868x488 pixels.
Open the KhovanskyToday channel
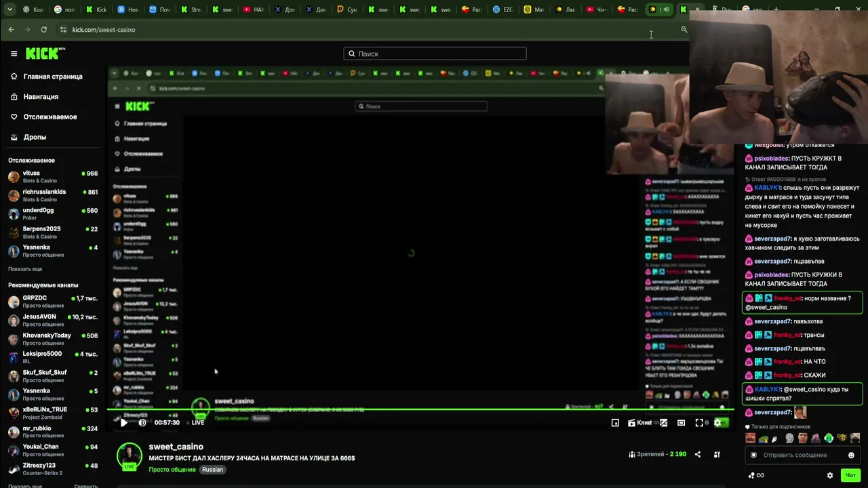(53, 338)
